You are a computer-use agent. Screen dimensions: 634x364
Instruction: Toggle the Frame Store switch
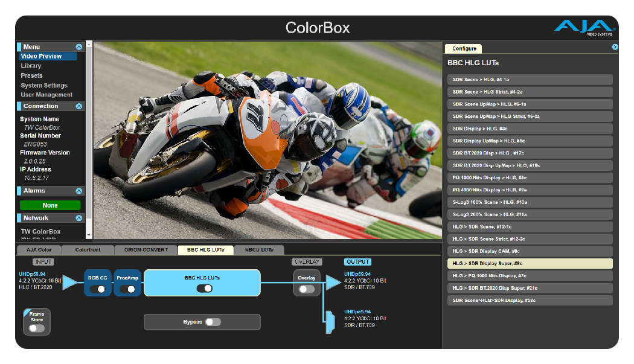point(37,328)
